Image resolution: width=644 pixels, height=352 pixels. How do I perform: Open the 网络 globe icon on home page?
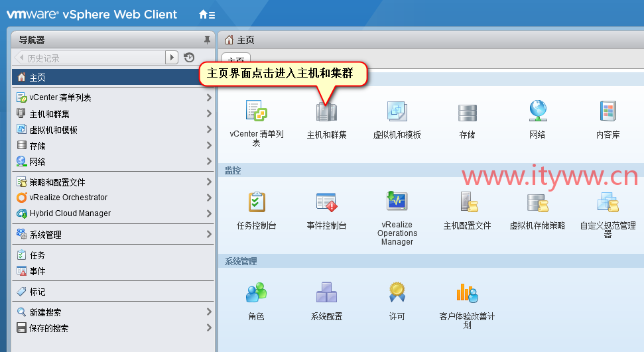538,111
